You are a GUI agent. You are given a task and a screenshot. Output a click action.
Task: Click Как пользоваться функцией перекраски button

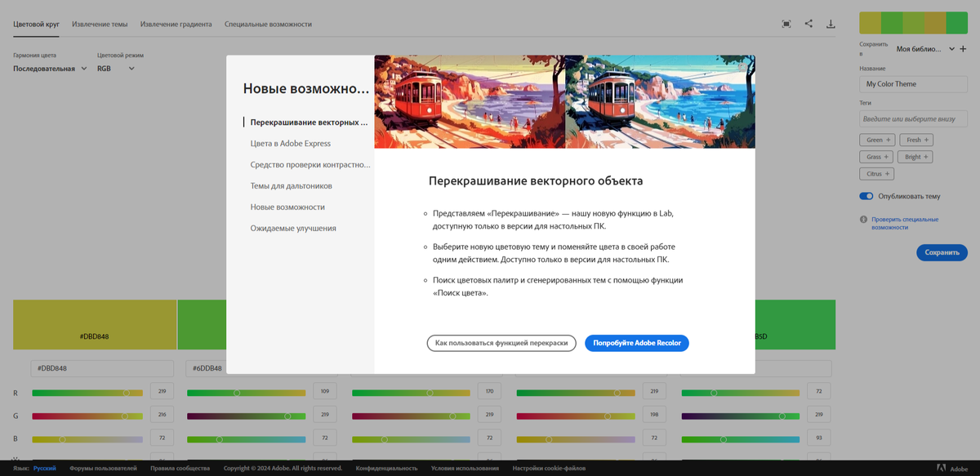[501, 343]
